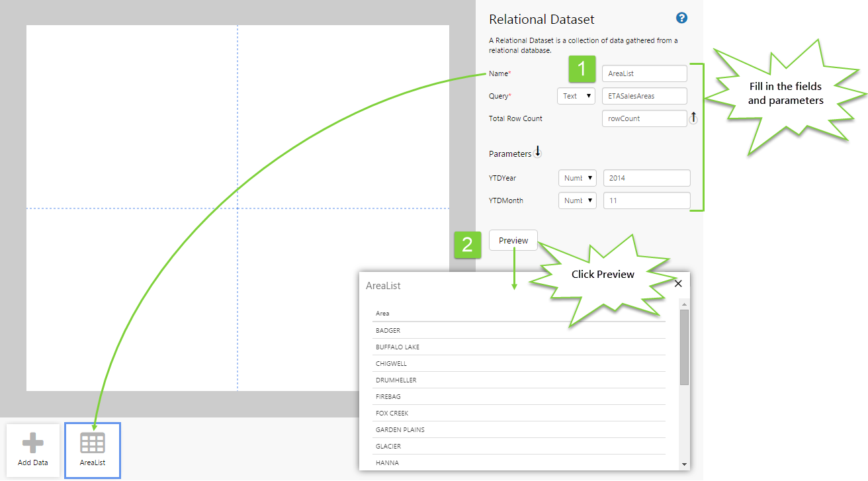Select the BADGER row in preview
Screen dimensions: 868x481
(519, 330)
